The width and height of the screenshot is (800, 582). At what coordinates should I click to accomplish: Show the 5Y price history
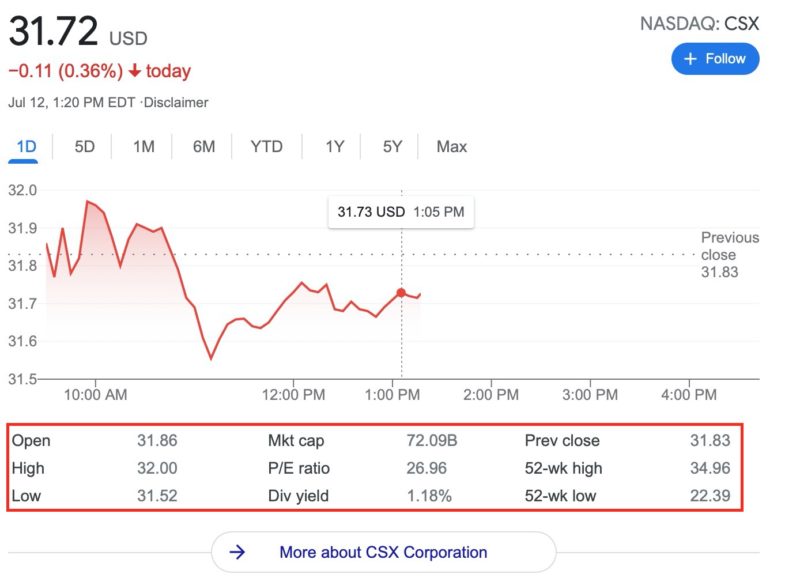392,147
